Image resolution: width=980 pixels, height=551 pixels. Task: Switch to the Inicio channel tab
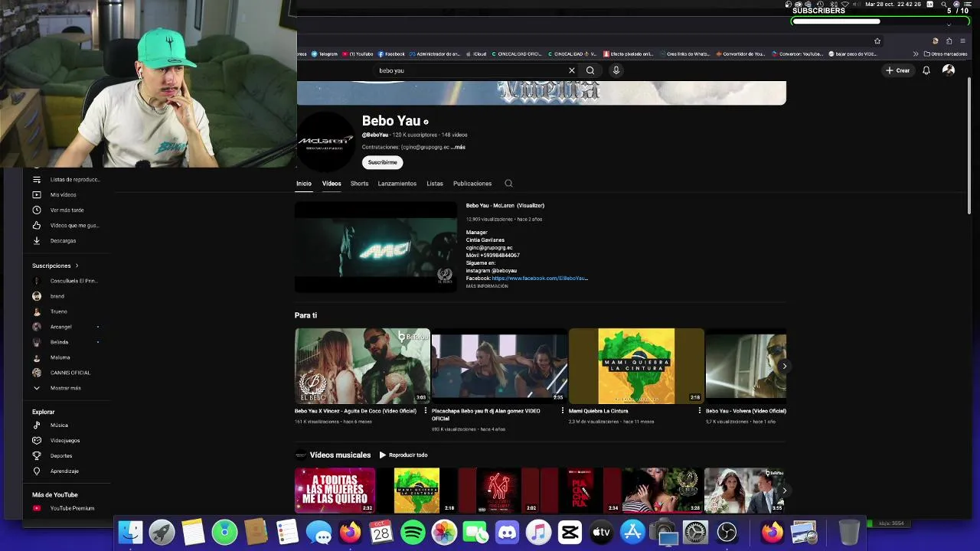tap(304, 184)
